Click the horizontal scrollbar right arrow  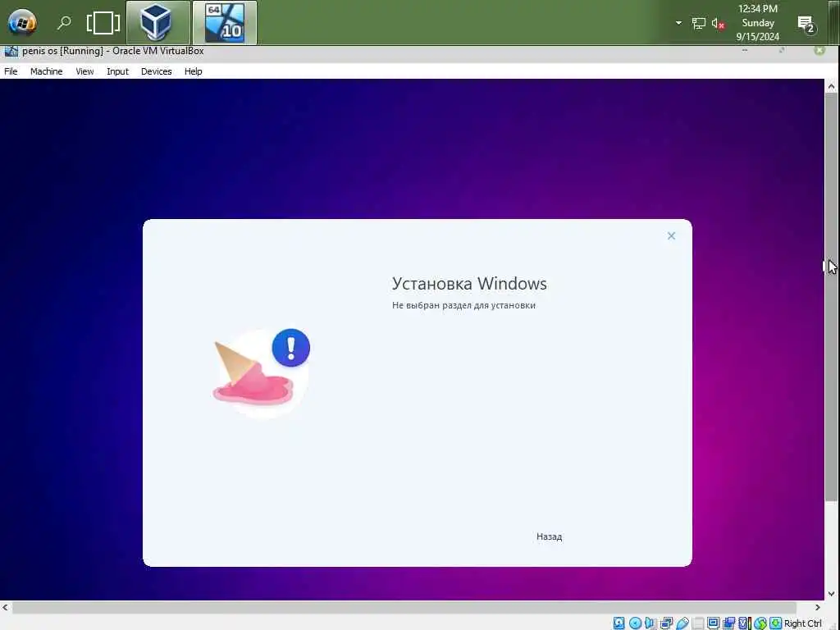(x=818, y=608)
